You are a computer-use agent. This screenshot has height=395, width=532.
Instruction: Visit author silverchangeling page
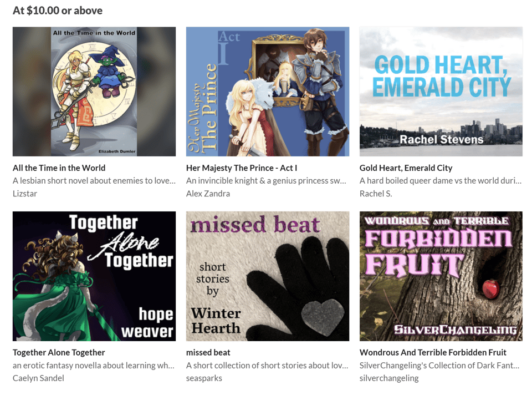pos(389,378)
